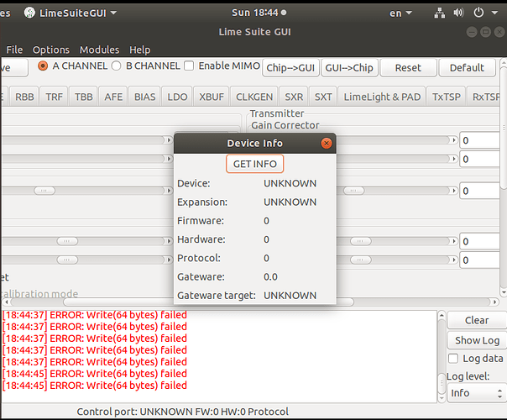Viewport: 507px width, 420px height.
Task: Click the third transmitter slider handle
Action: [x=353, y=191]
